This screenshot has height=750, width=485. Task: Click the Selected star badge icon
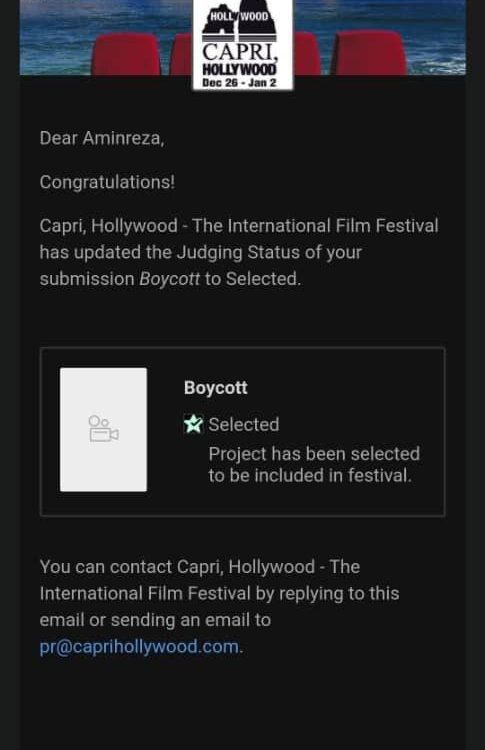point(194,424)
